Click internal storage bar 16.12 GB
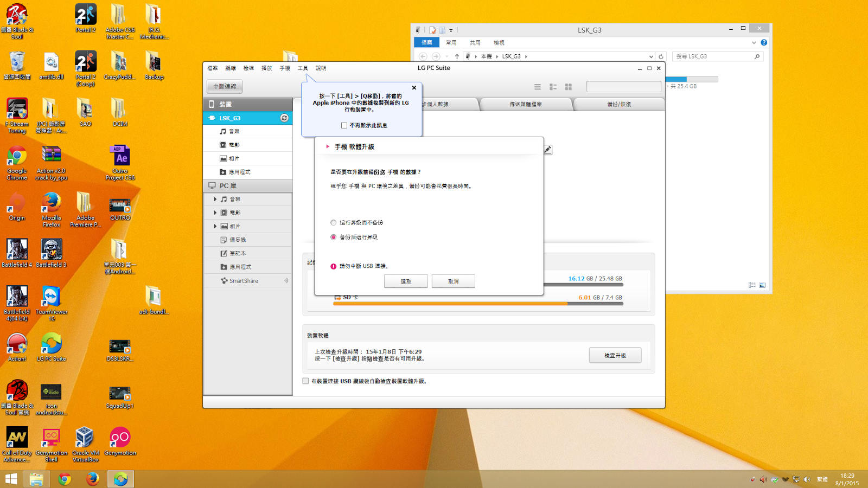 (x=583, y=285)
